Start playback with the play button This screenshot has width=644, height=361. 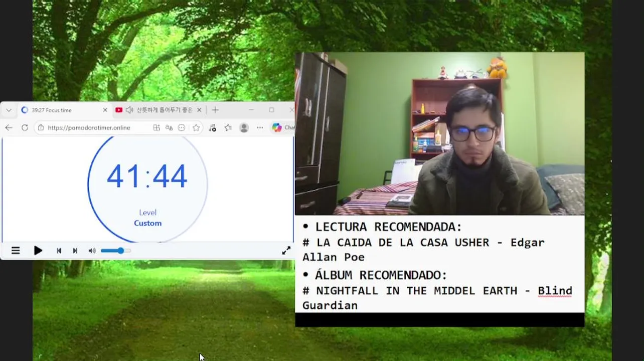pos(38,251)
